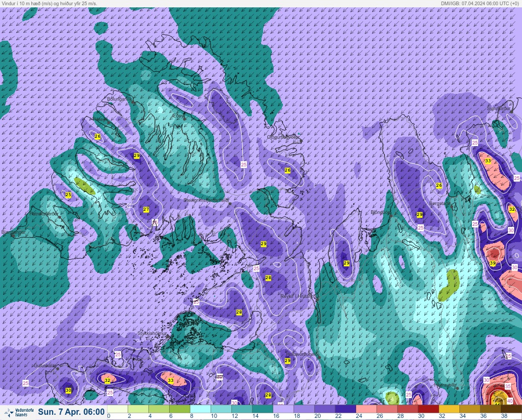Viewport: 522px width, 420px height.
Task: Click the gust value 33 near Siglufjörður
Action: tap(488, 161)
